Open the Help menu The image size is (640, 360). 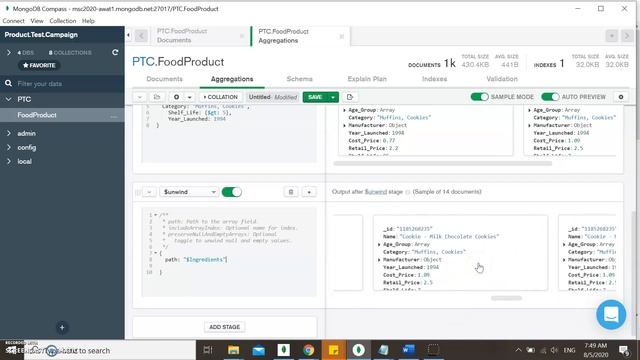pos(88,21)
